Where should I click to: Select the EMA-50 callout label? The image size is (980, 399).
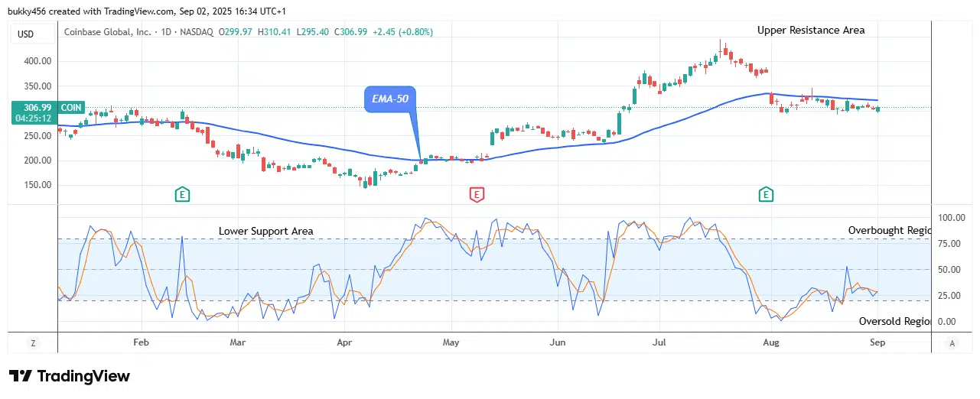pos(390,99)
